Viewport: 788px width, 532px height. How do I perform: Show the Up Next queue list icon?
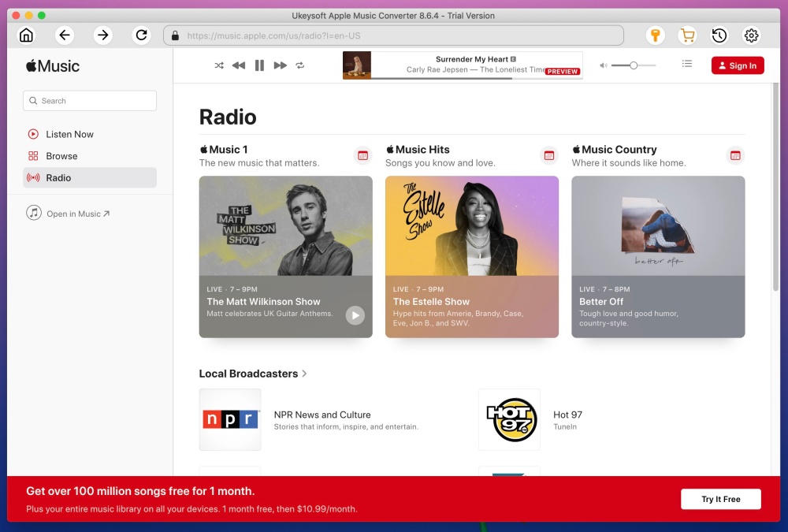coord(686,65)
